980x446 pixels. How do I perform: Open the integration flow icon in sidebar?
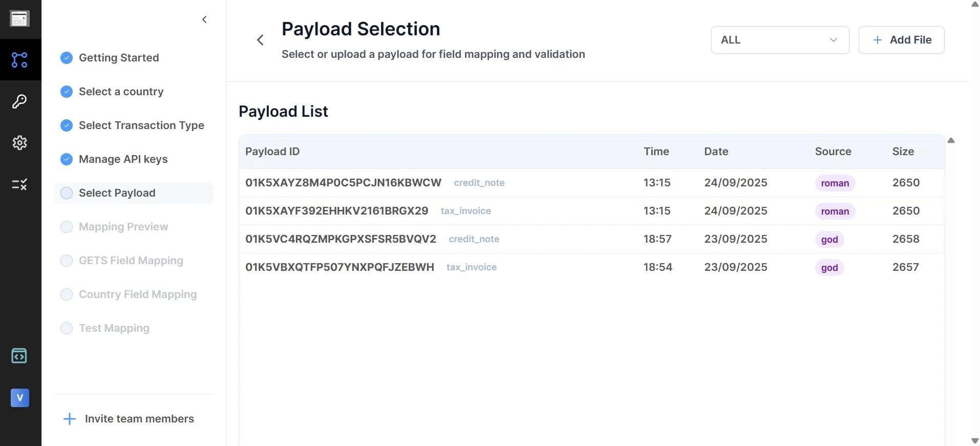click(19, 60)
